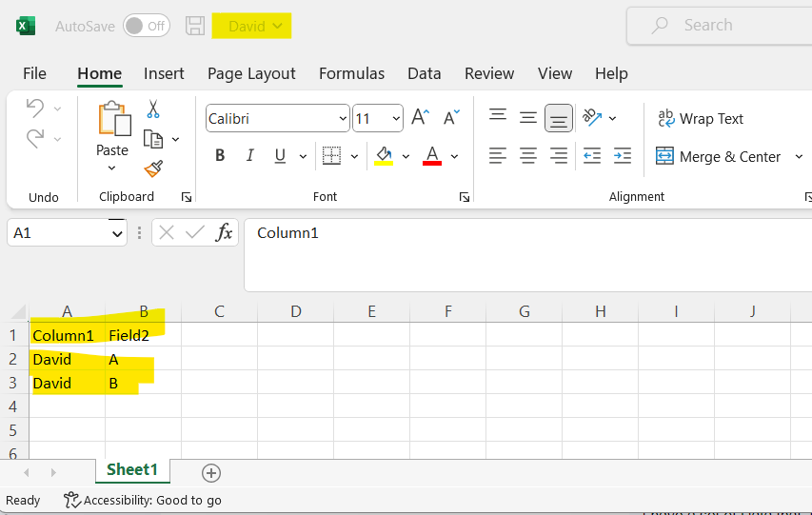Viewport: 812px width, 515px height.
Task: Open the Insert ribbon tab
Action: 164,73
